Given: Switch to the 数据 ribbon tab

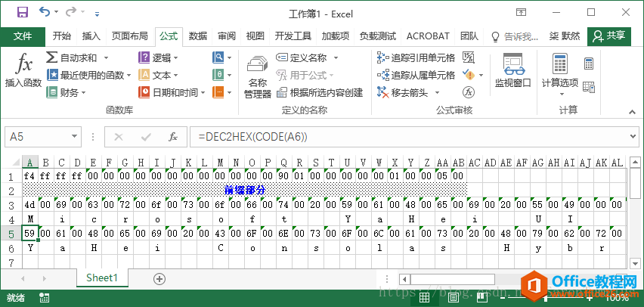Looking at the screenshot, I should point(197,36).
